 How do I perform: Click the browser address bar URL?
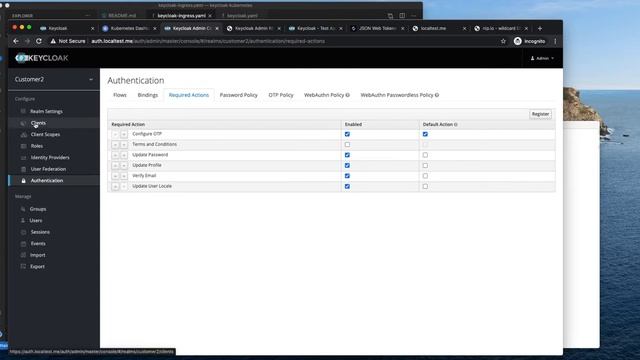point(208,41)
